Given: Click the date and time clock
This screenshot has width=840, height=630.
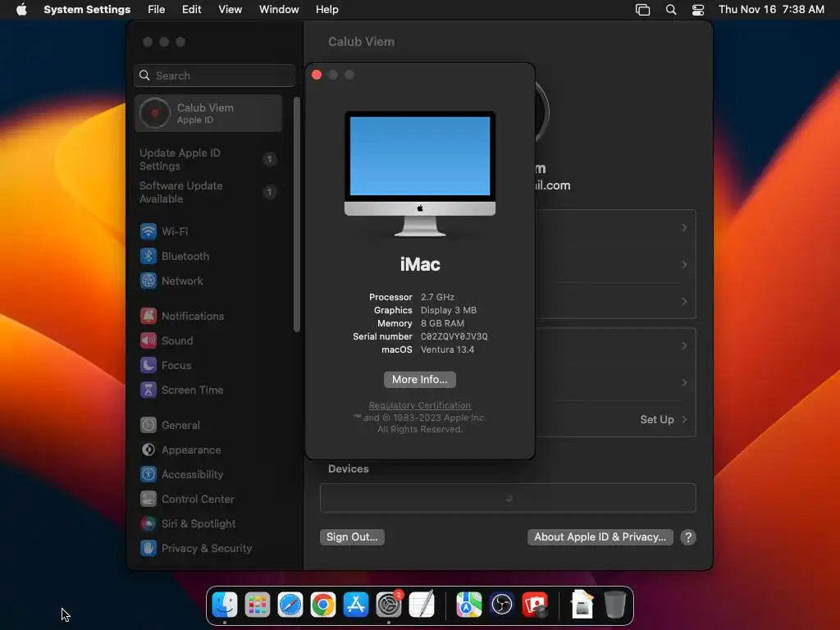Looking at the screenshot, I should point(771,10).
